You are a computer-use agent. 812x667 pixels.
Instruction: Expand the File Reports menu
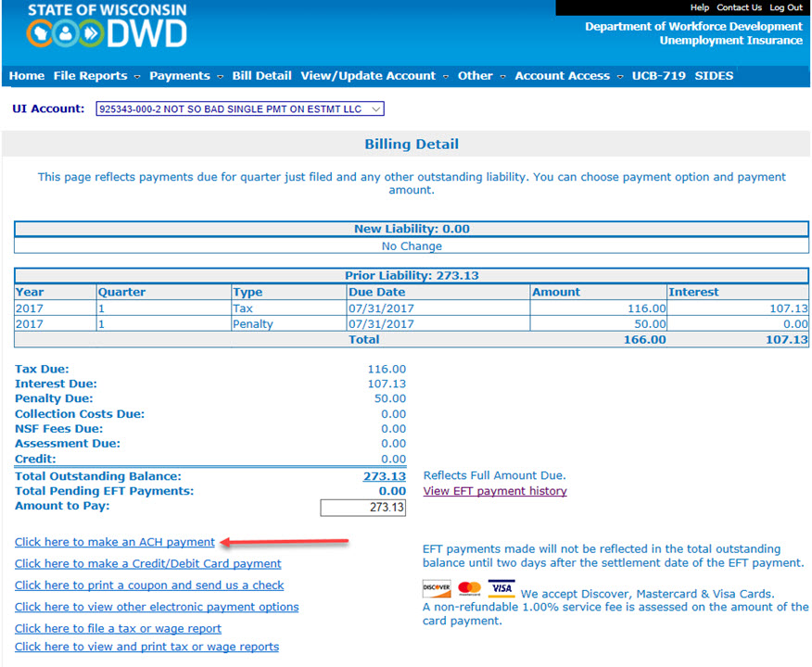pyautogui.click(x=96, y=76)
